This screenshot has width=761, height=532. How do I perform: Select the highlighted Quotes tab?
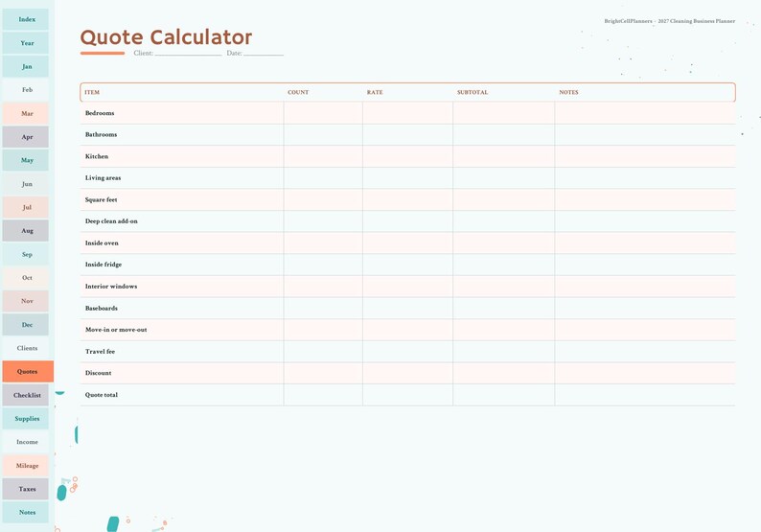tap(28, 371)
